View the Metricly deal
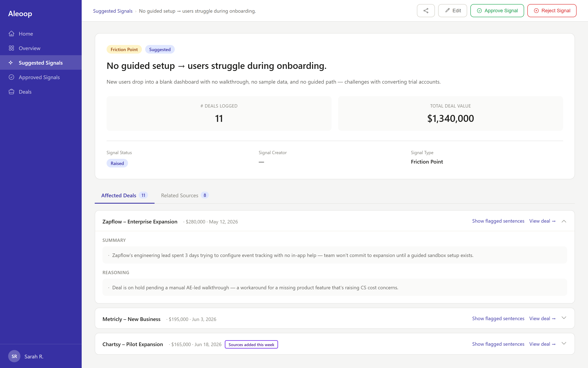Image resolution: width=588 pixels, height=368 pixels. pos(542,318)
